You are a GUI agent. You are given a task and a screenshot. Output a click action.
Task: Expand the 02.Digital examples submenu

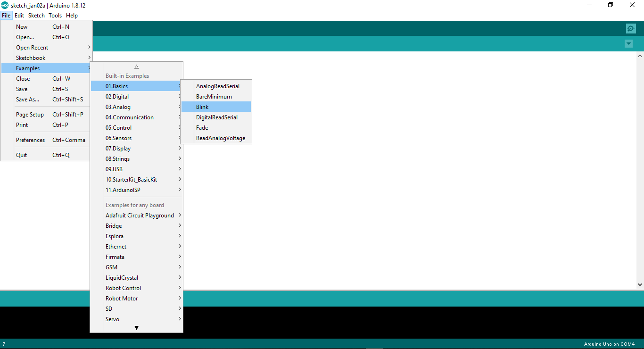118,96
